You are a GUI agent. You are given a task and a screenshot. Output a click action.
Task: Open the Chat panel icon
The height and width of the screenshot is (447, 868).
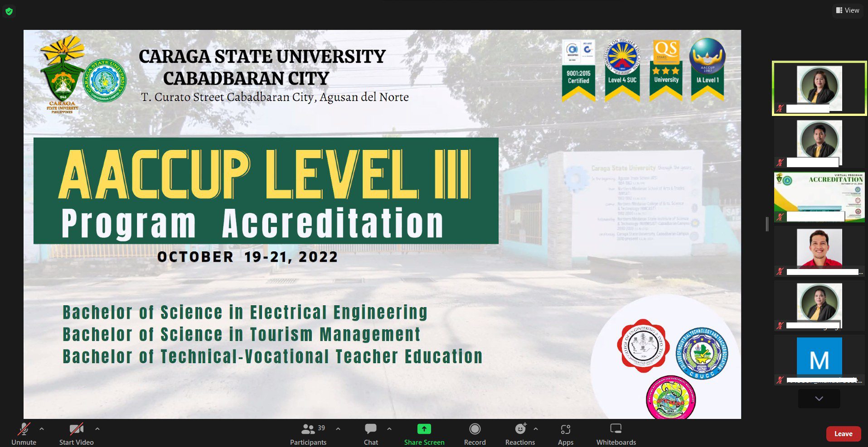[x=370, y=428]
